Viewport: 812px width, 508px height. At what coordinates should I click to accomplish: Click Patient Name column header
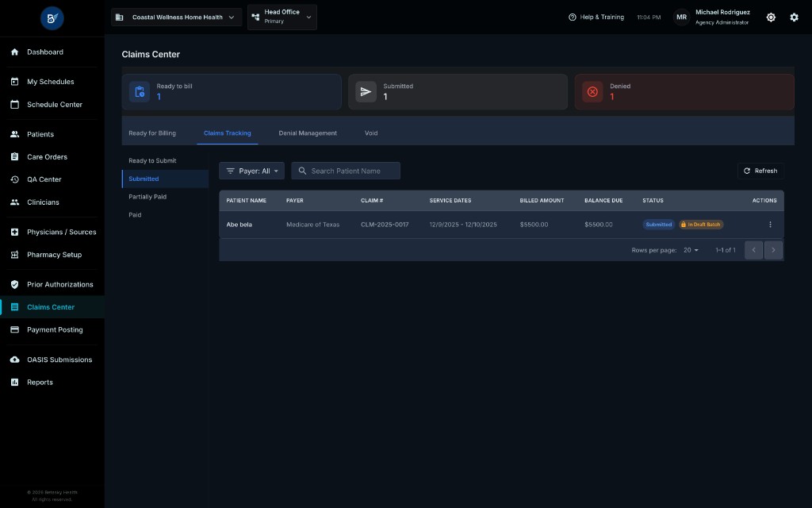coord(246,201)
